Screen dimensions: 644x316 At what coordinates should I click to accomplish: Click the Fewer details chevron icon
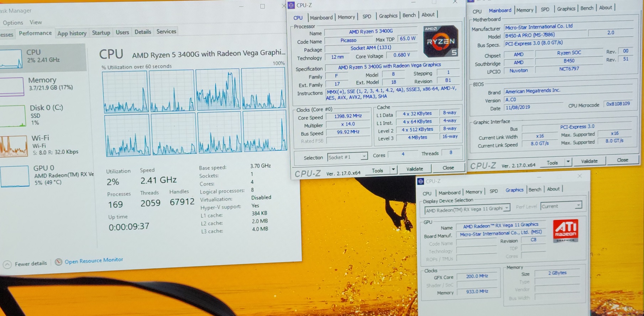click(7, 264)
